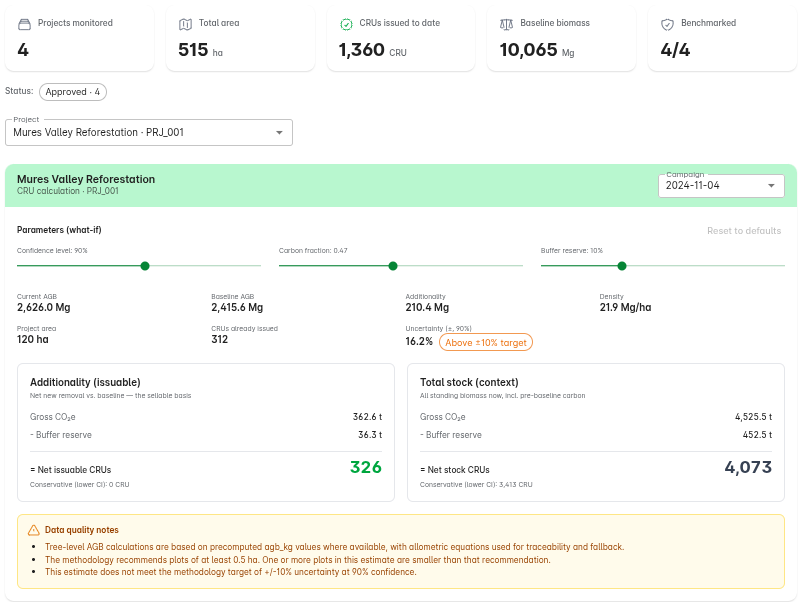The image size is (812, 602).
Task: Click Reset to defaults
Action: 744,231
